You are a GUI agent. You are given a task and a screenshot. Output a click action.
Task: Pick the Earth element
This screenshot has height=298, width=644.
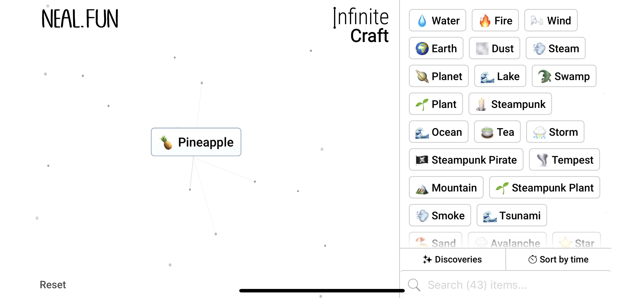pyautogui.click(x=436, y=48)
